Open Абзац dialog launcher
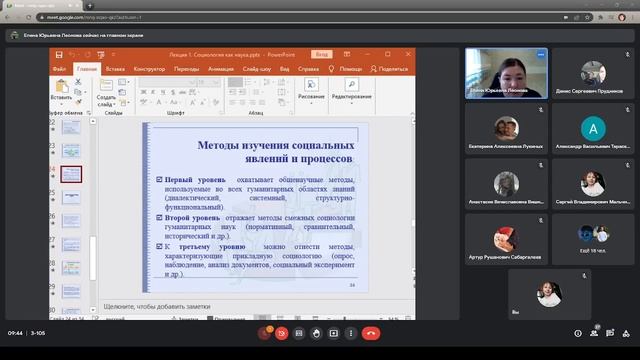The image size is (640, 360). (291, 113)
